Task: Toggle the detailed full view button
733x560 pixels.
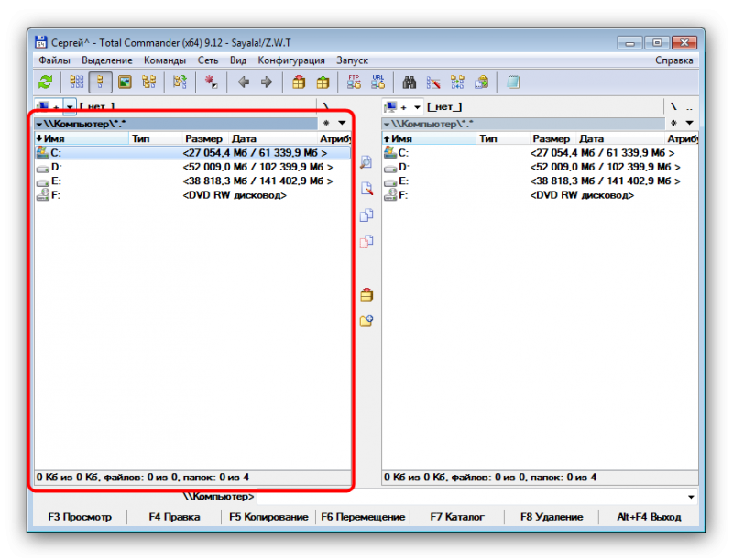Action: (100, 82)
